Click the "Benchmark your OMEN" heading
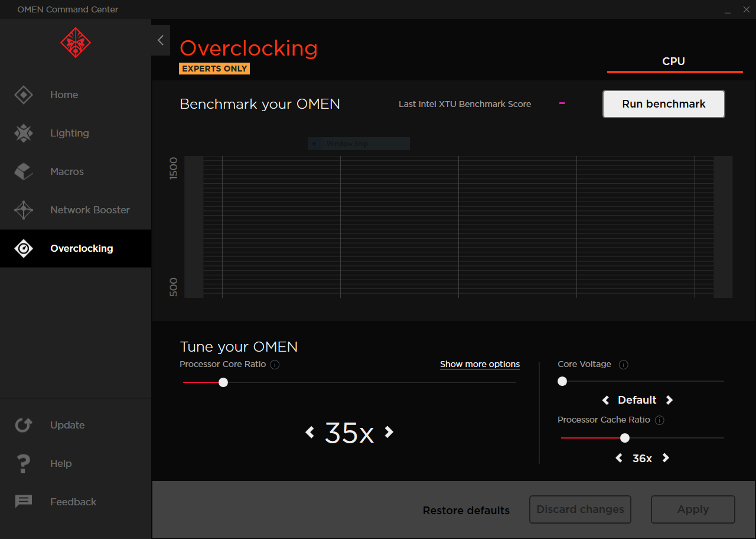Image resolution: width=756 pixels, height=539 pixels. click(260, 104)
